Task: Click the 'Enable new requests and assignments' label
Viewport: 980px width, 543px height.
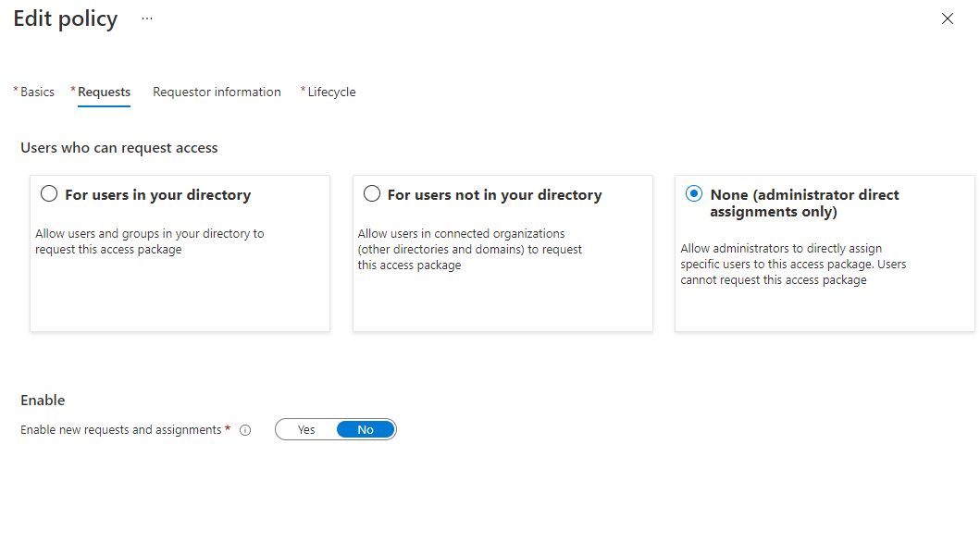Action: click(x=120, y=429)
